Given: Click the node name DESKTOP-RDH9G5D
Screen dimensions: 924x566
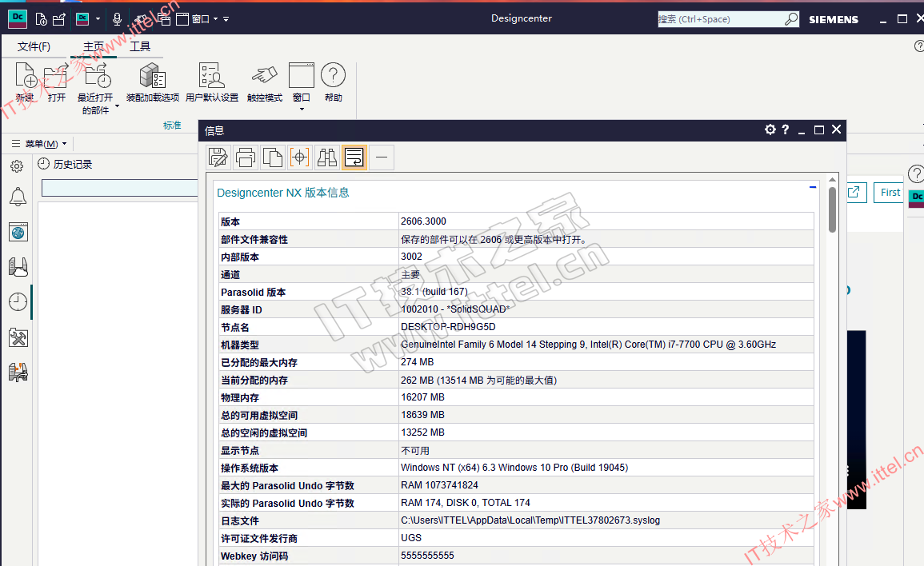Looking at the screenshot, I should point(448,327).
